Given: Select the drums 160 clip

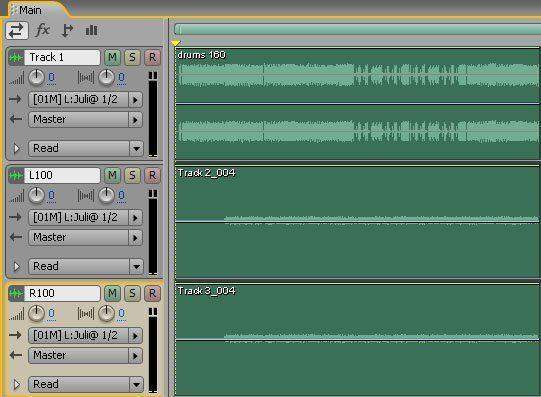Looking at the screenshot, I should [x=357, y=104].
